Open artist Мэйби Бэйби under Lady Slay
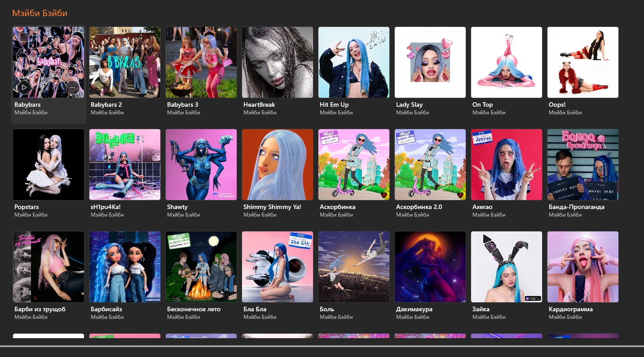This screenshot has width=644, height=357. (x=413, y=113)
